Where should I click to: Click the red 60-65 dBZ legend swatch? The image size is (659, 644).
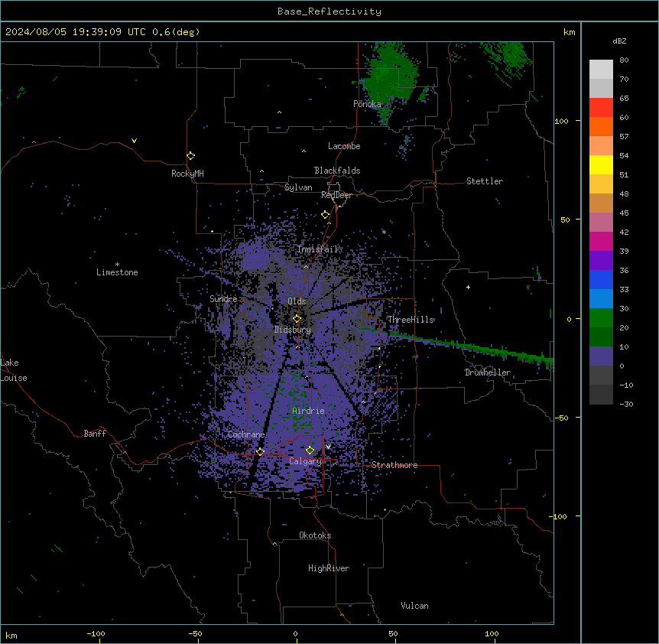click(x=601, y=108)
